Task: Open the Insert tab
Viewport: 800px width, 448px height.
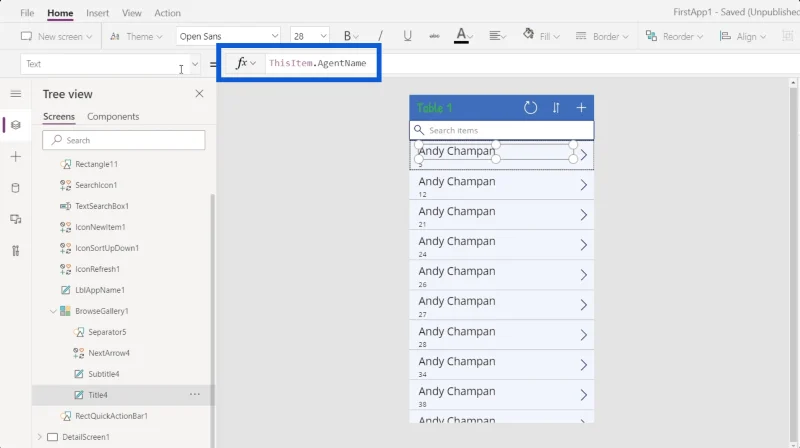Action: [97, 13]
